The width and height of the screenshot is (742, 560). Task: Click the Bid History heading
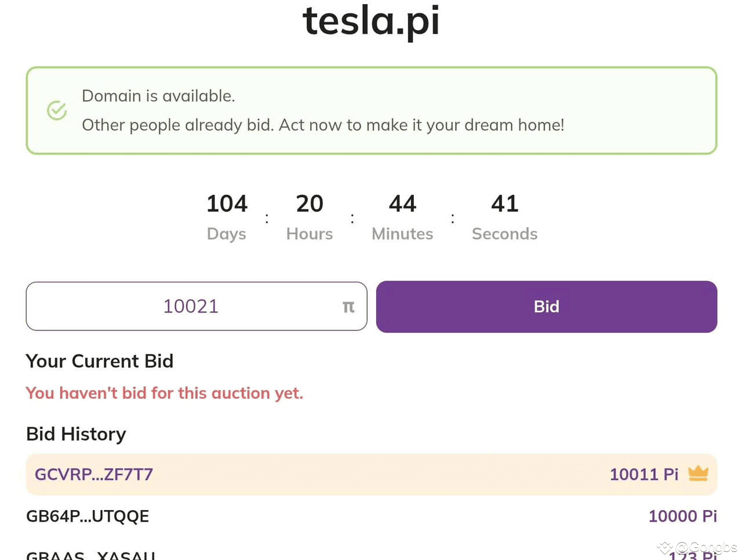76,434
